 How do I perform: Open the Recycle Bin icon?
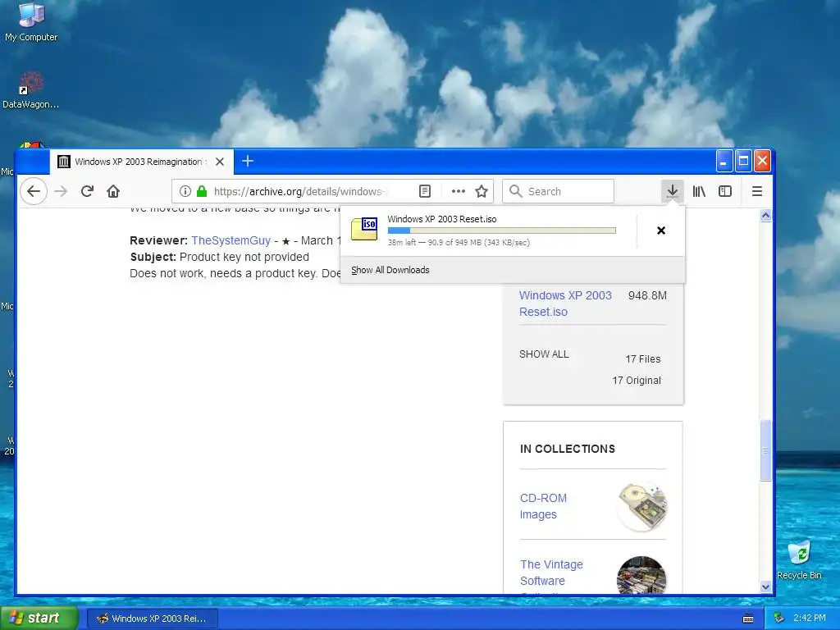point(799,559)
